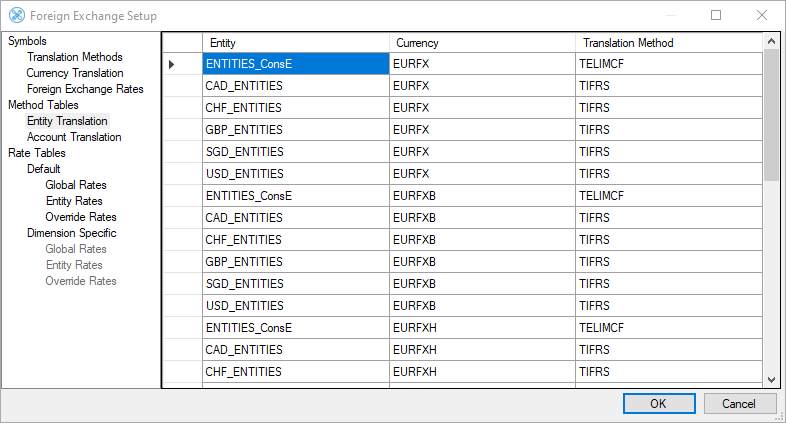Maximize the Foreign Exchange Setup window
The height and width of the screenshot is (423, 786).
pyautogui.click(x=716, y=16)
